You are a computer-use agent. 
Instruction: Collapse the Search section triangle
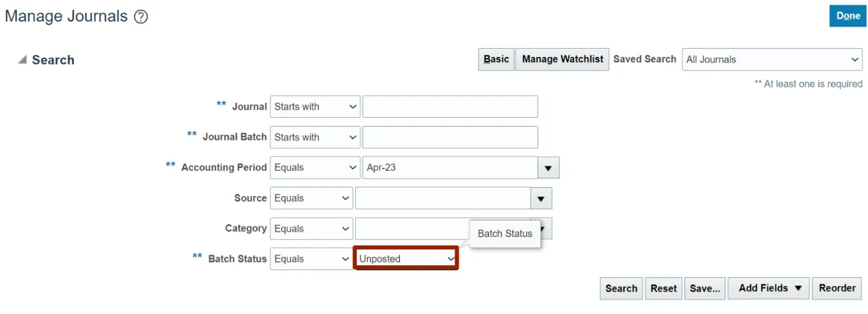pos(23,60)
